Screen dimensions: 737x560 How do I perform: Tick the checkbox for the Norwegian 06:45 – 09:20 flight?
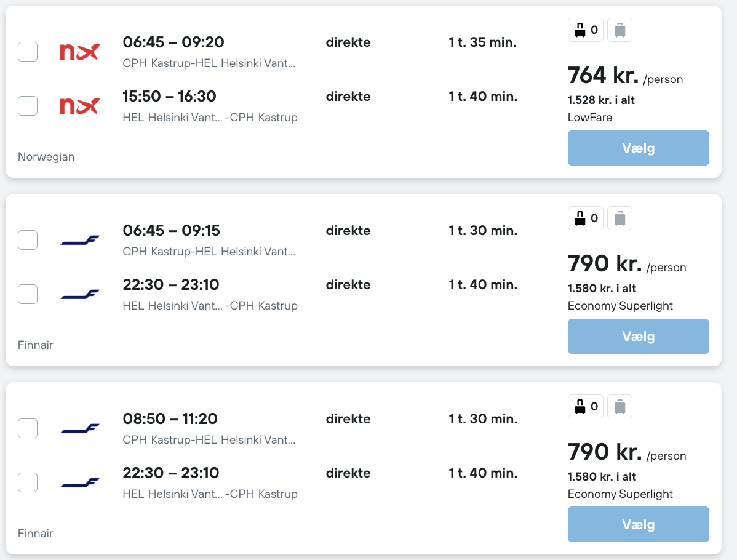[x=28, y=52]
